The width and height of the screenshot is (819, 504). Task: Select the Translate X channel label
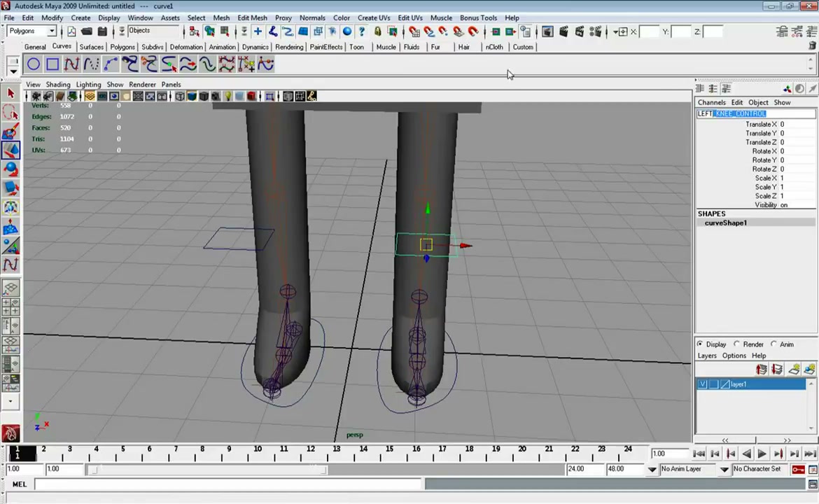click(761, 125)
